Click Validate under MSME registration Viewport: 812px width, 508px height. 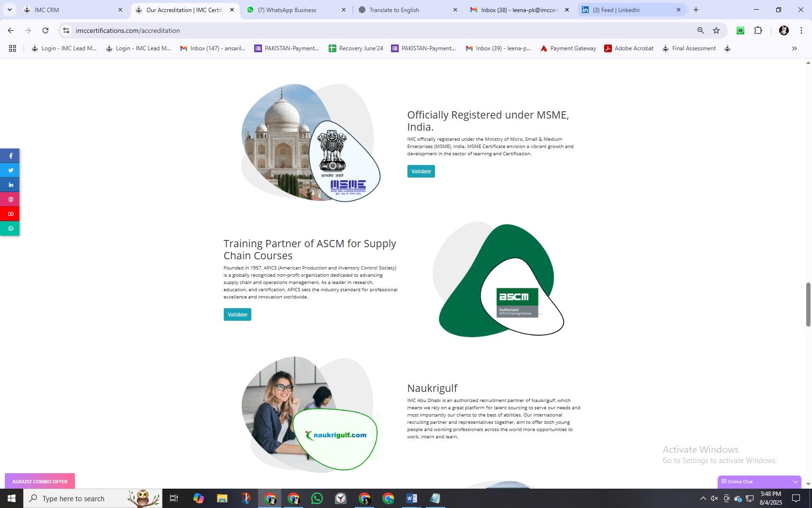pyautogui.click(x=421, y=171)
